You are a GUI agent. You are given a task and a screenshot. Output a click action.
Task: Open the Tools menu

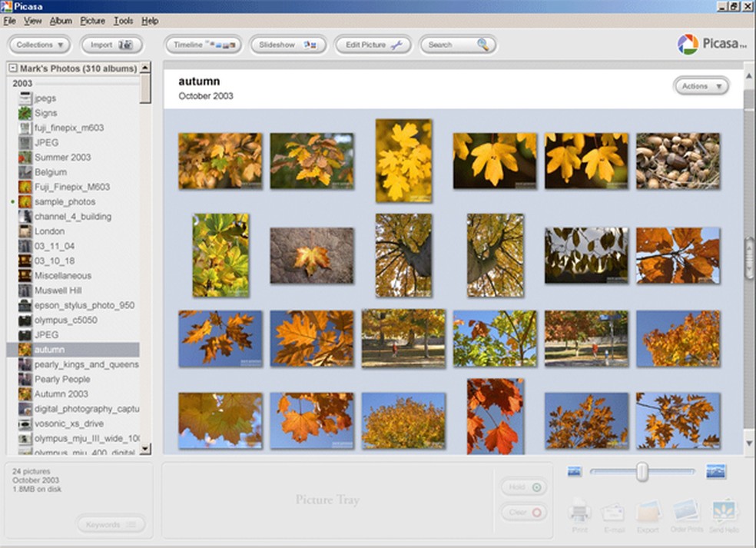pos(123,21)
